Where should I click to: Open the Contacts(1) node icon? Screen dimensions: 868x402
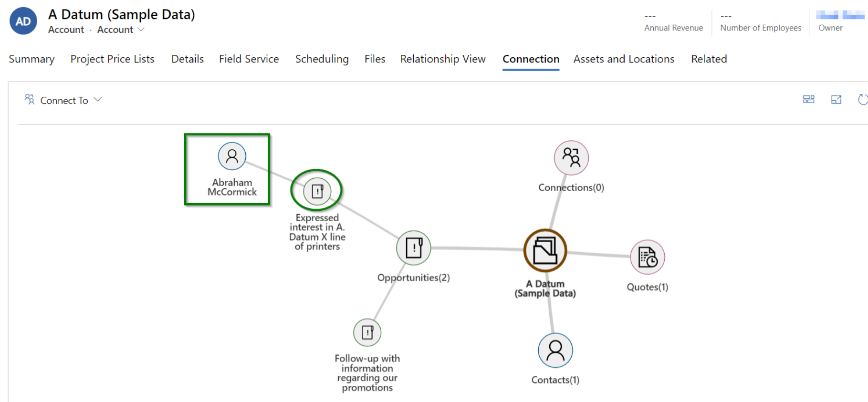(x=555, y=350)
